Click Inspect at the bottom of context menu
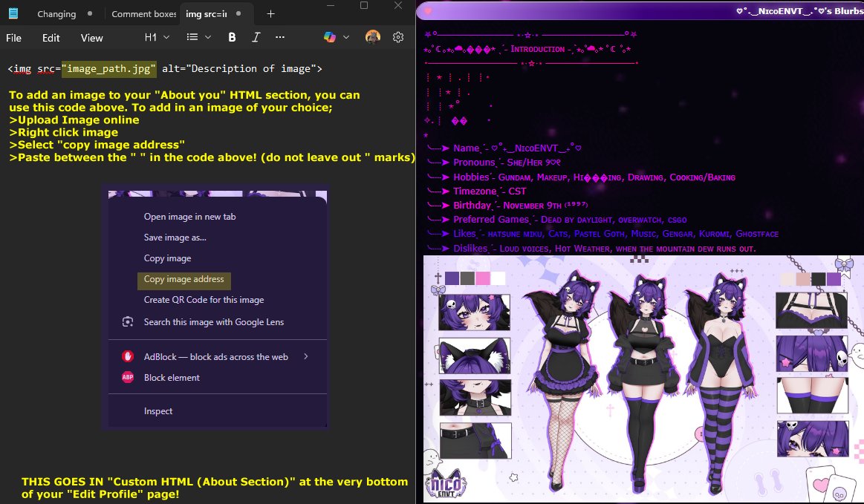 [157, 410]
